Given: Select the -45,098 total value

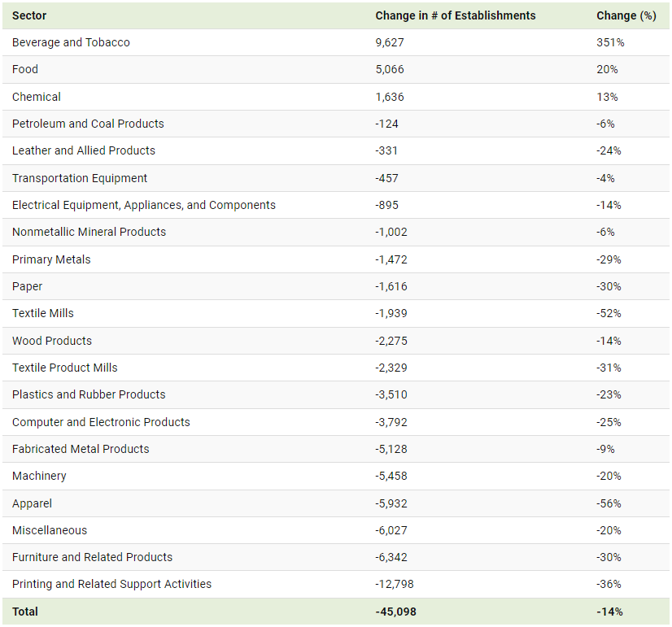Looking at the screenshot, I should pos(395,612).
